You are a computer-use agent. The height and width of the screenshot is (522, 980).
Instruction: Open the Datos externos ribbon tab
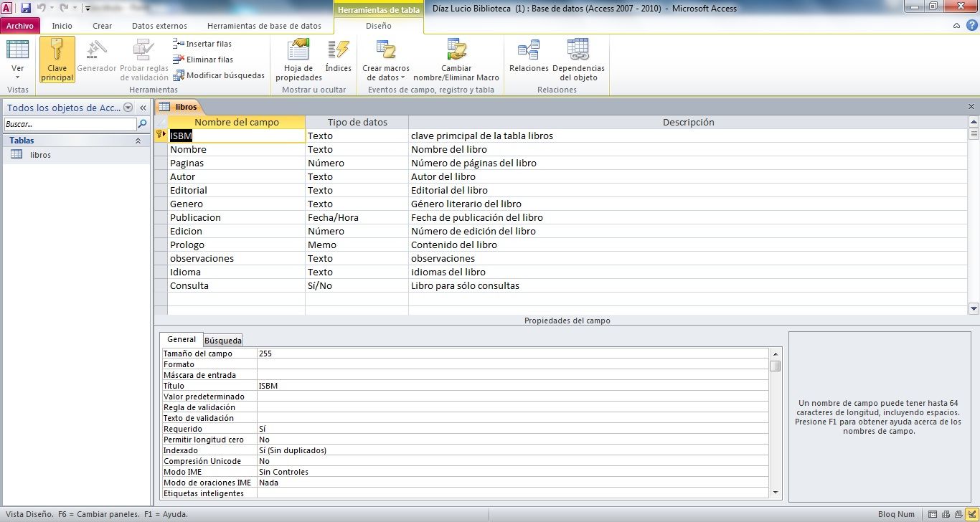159,26
